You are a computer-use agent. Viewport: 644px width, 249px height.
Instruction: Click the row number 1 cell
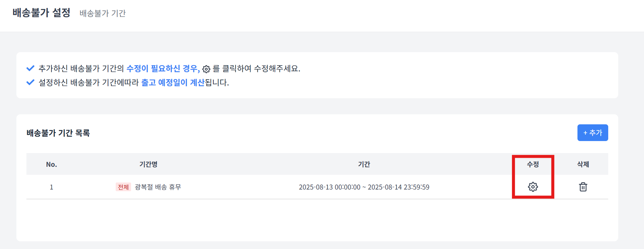(x=51, y=187)
